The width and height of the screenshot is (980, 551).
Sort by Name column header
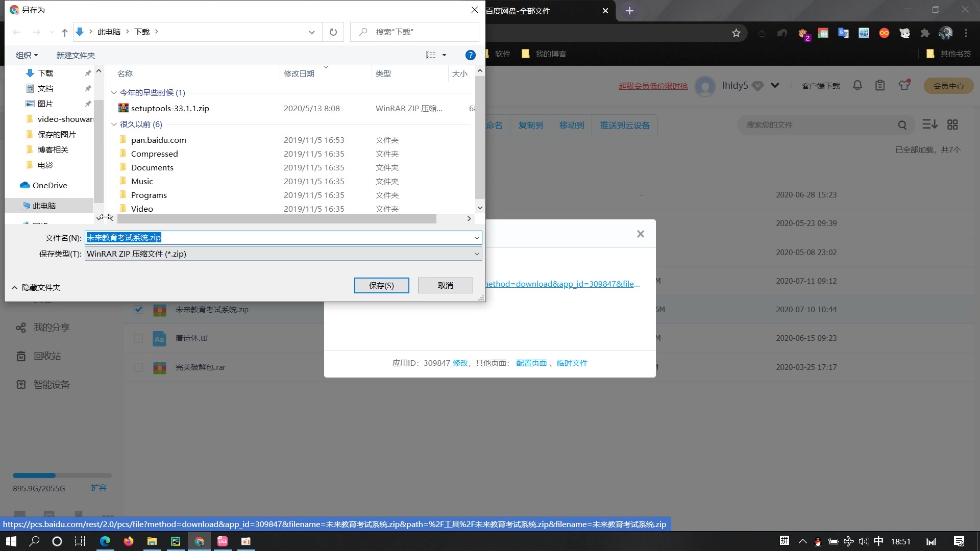[x=125, y=73]
